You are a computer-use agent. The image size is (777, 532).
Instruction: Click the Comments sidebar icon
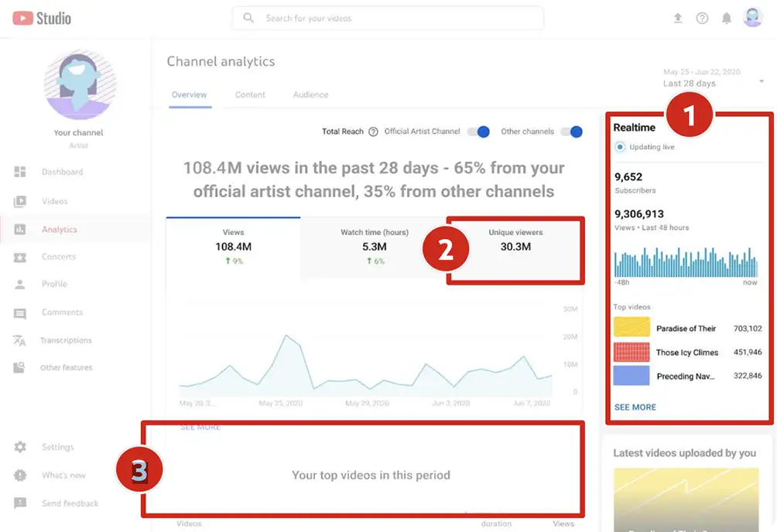click(20, 313)
